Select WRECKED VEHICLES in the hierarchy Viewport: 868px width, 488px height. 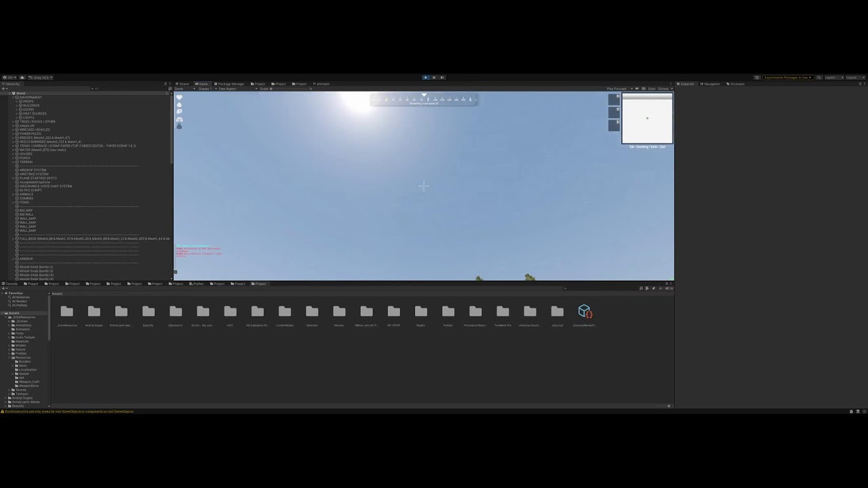(x=34, y=129)
